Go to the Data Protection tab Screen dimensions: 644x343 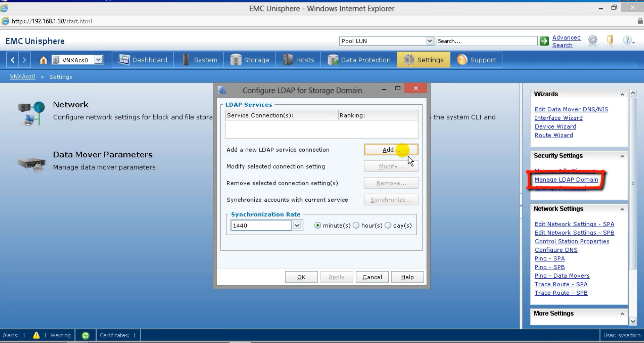(359, 60)
